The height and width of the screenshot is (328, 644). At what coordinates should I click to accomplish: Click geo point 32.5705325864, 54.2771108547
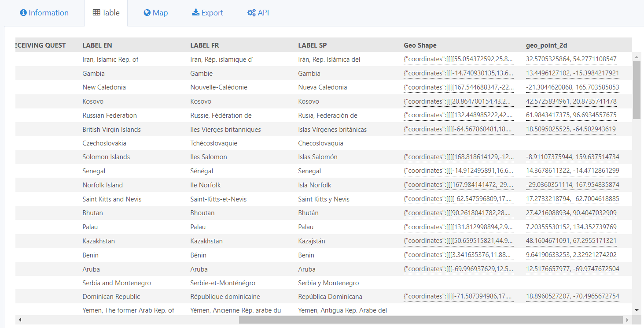tap(571, 59)
